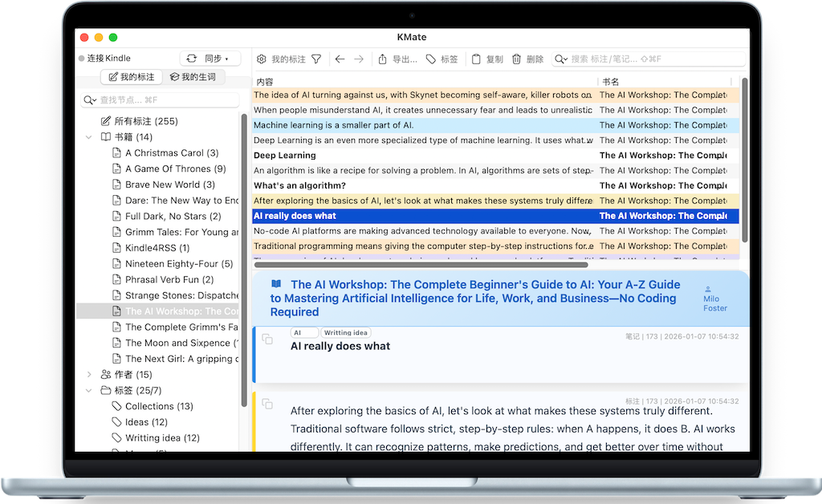Viewport: 822px width, 504px height.
Task: Go back with the left arrow
Action: 340,59
